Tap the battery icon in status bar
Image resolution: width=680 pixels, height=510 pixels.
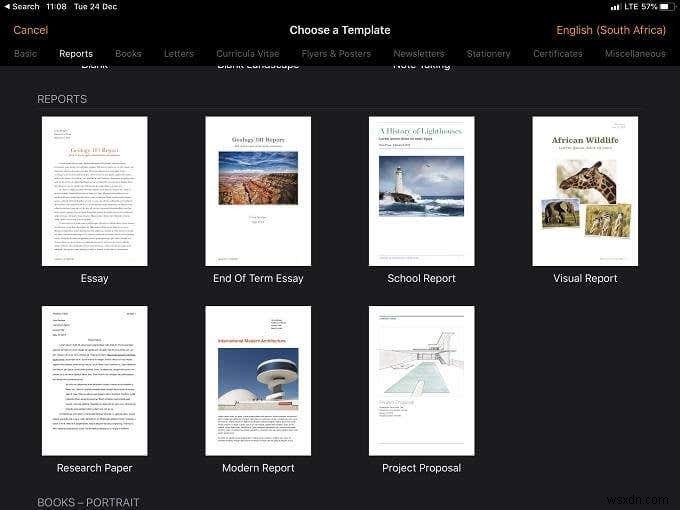(666, 7)
